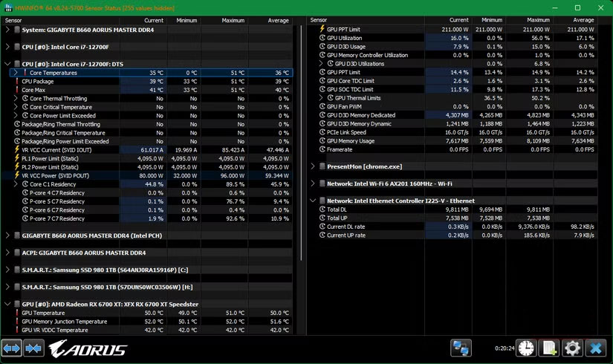Click the clock icon beside Framerate
The image size is (613, 364).
click(x=322, y=149)
